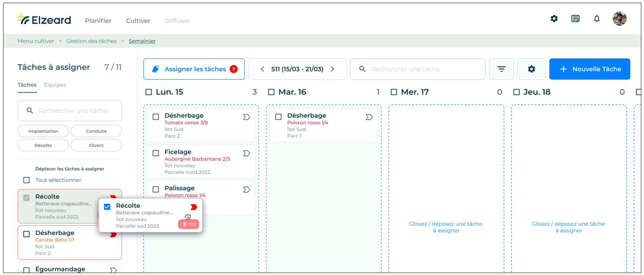This screenshot has width=644, height=275.
Task: Click Déplacer les tâches à assigner label
Action: click(70, 169)
